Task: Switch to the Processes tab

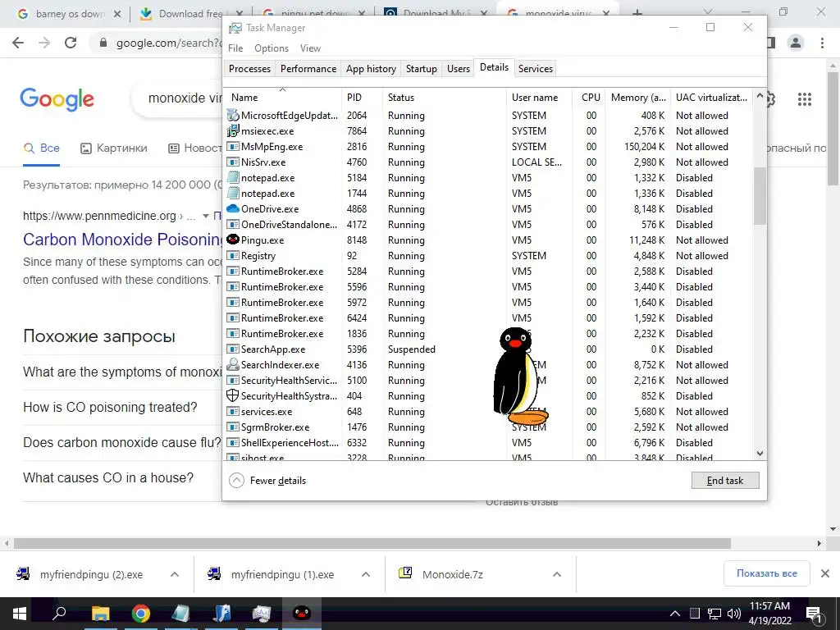Action: click(x=249, y=69)
